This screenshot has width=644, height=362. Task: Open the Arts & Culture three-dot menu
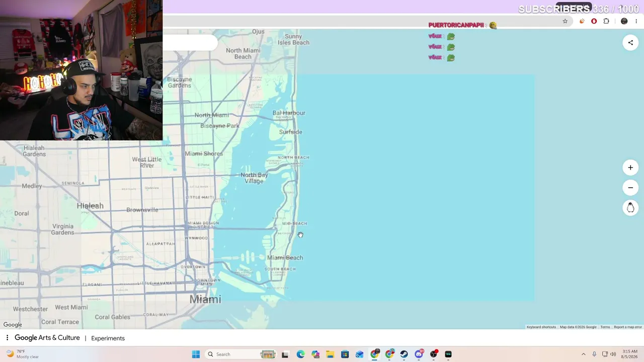[x=7, y=338]
